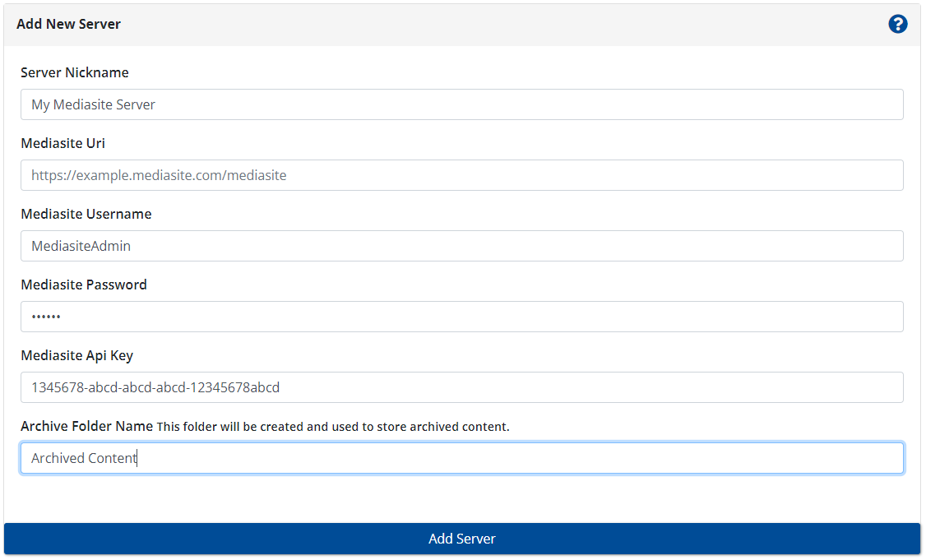
Task: Click the 'Mediasite Api Key' label
Action: click(76, 355)
